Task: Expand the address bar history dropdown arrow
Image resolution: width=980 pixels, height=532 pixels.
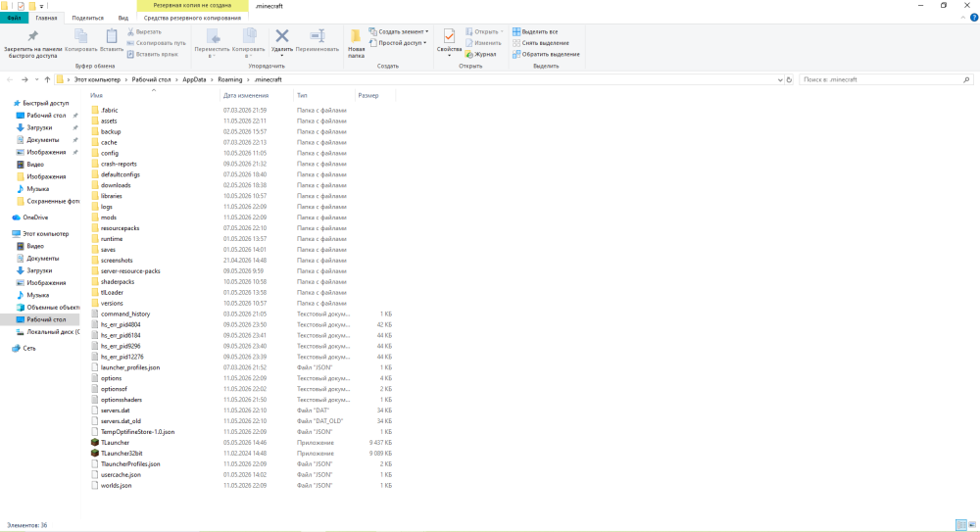Action: pyautogui.click(x=779, y=80)
